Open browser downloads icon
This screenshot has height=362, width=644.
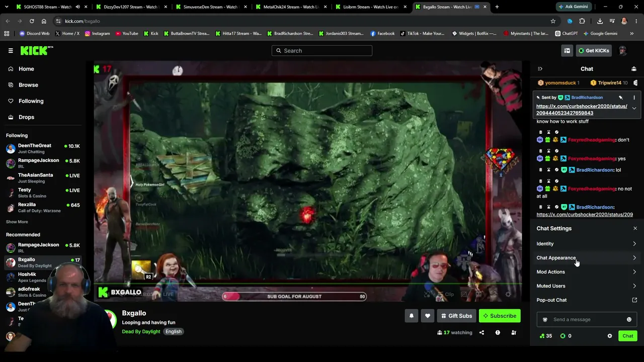pos(600,21)
